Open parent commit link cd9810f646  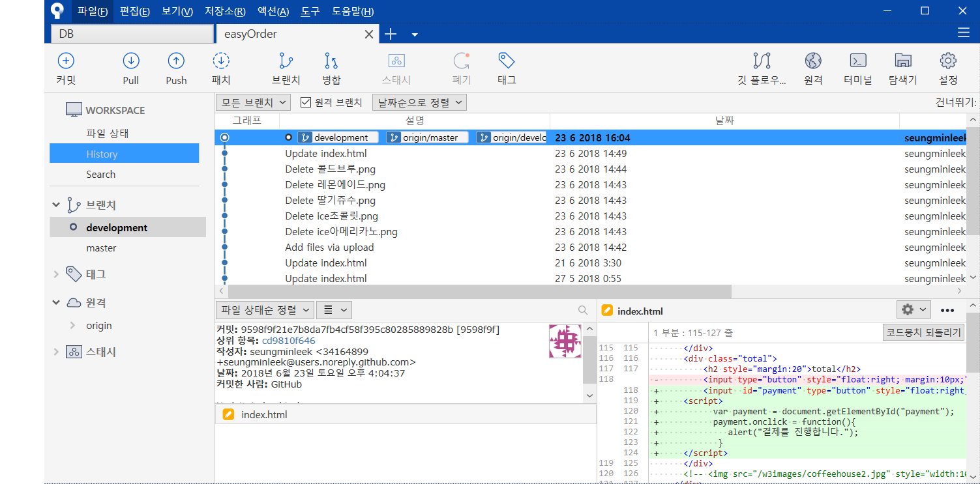point(288,341)
